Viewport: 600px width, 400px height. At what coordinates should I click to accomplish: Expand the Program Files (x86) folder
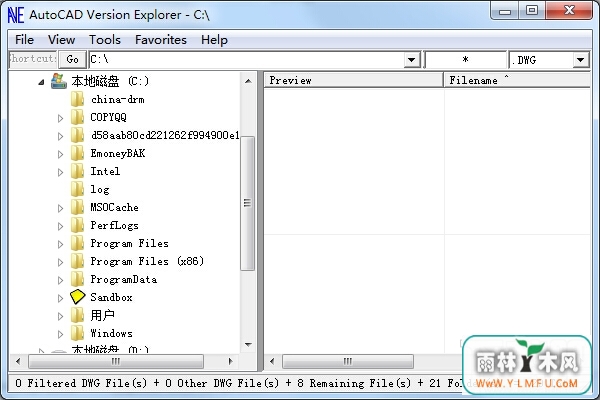coord(60,262)
